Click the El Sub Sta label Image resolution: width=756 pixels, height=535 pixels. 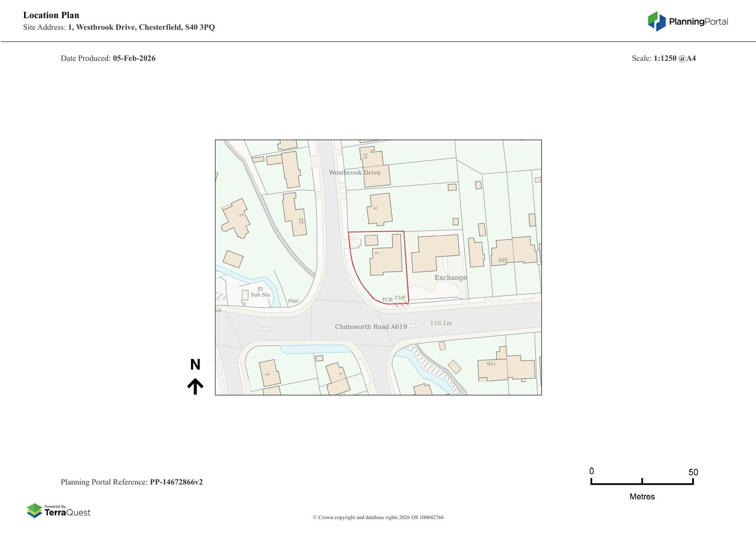pyautogui.click(x=260, y=292)
